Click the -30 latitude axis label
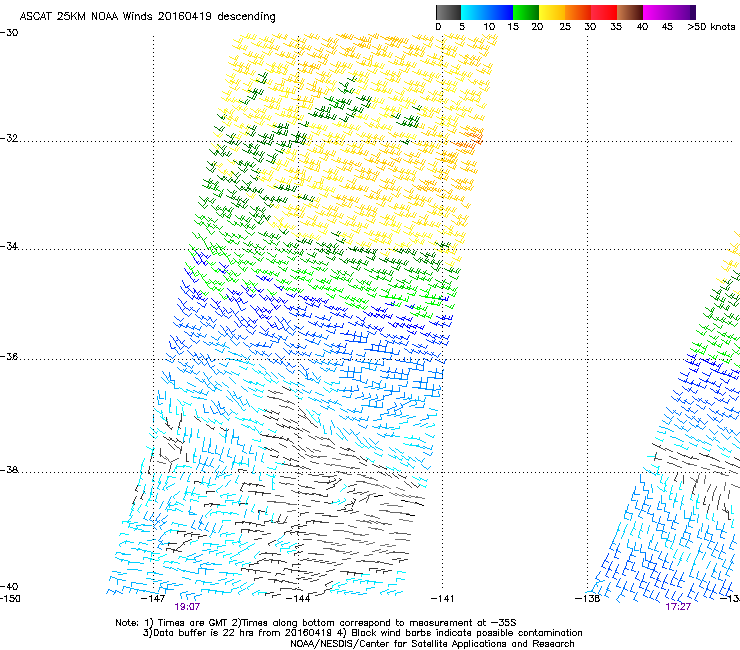Image resolution: width=740 pixels, height=650 pixels. click(x=9, y=33)
